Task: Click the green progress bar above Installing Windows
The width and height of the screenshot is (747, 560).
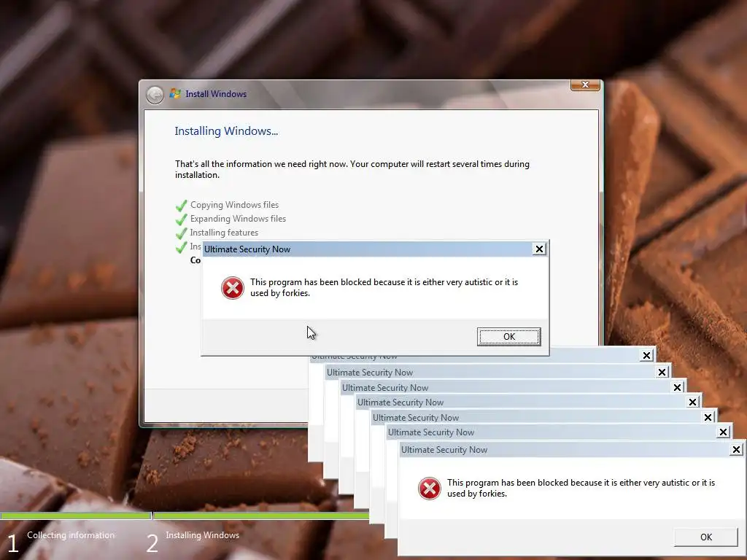Action: [x=261, y=516]
